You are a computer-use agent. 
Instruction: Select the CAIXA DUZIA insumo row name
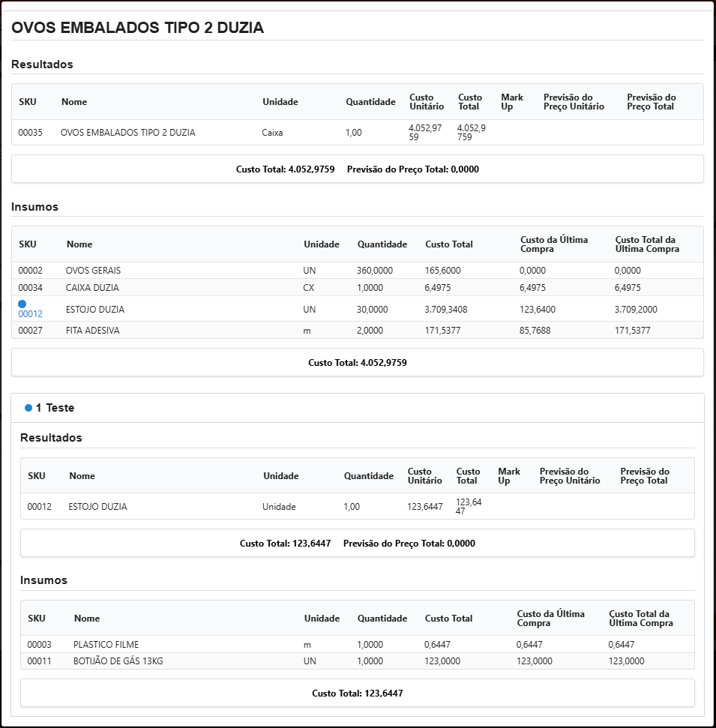coord(92,287)
